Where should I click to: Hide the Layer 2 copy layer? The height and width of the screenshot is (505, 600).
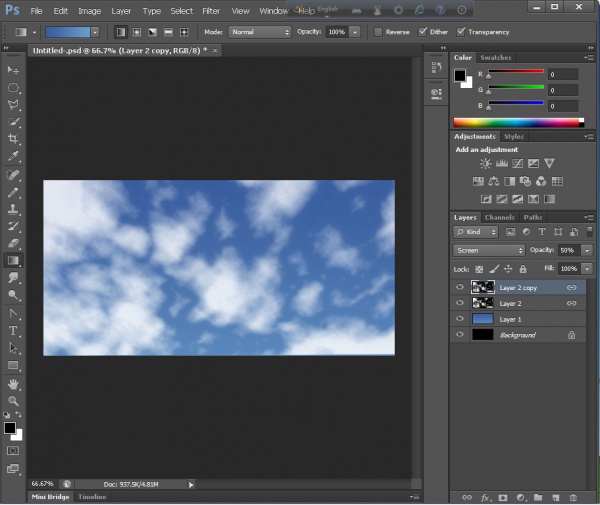pyautogui.click(x=460, y=287)
